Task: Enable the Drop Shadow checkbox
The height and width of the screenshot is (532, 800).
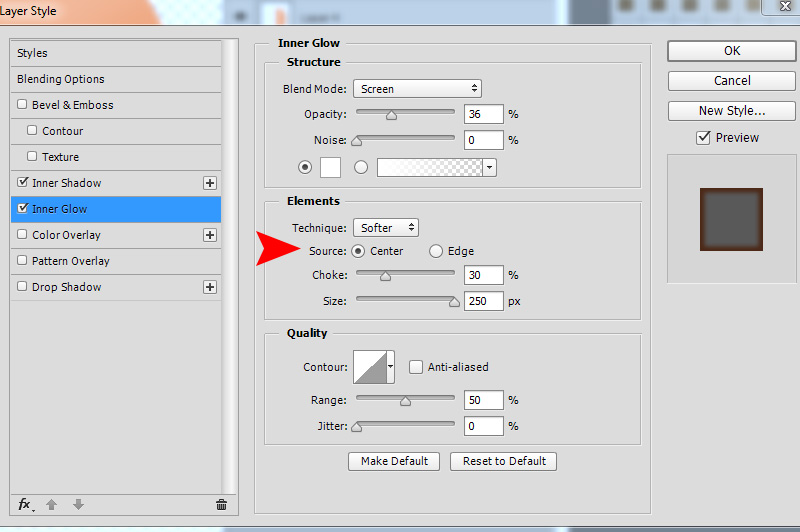Action: [22, 287]
